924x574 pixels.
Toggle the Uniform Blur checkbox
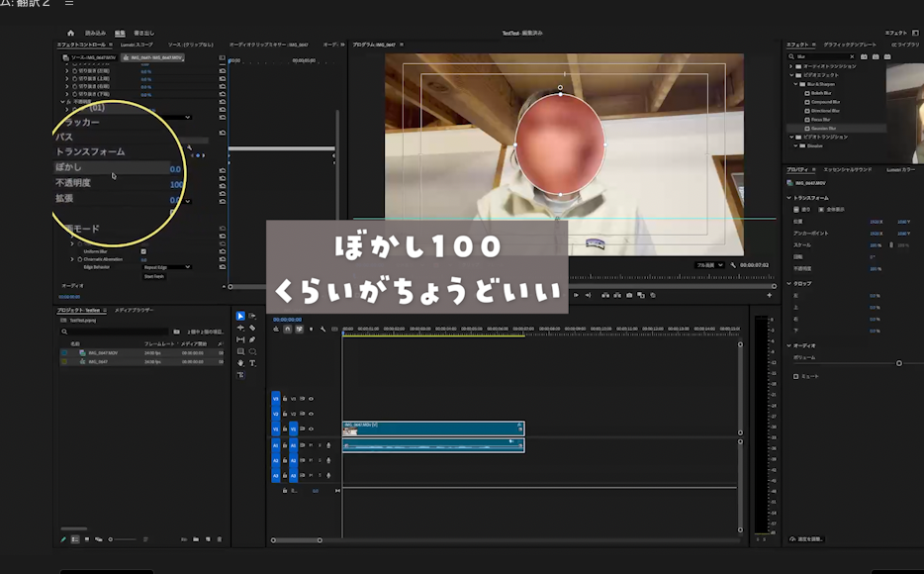pyautogui.click(x=143, y=251)
